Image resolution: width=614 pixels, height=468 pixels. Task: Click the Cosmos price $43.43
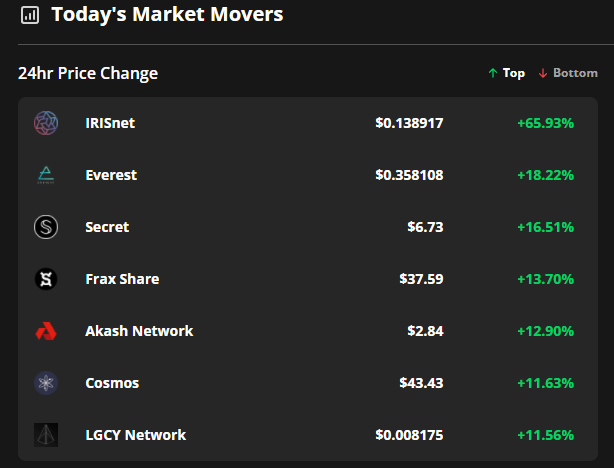(421, 383)
